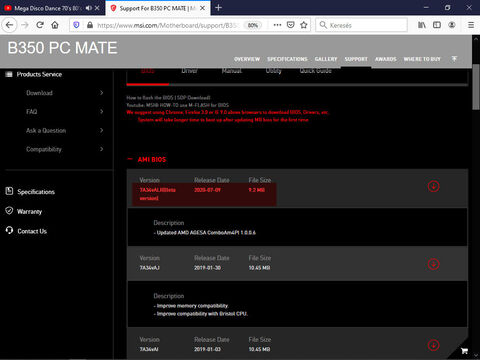This screenshot has width=480, height=360.
Task: Open tracking protection shield info
Action: (76, 25)
